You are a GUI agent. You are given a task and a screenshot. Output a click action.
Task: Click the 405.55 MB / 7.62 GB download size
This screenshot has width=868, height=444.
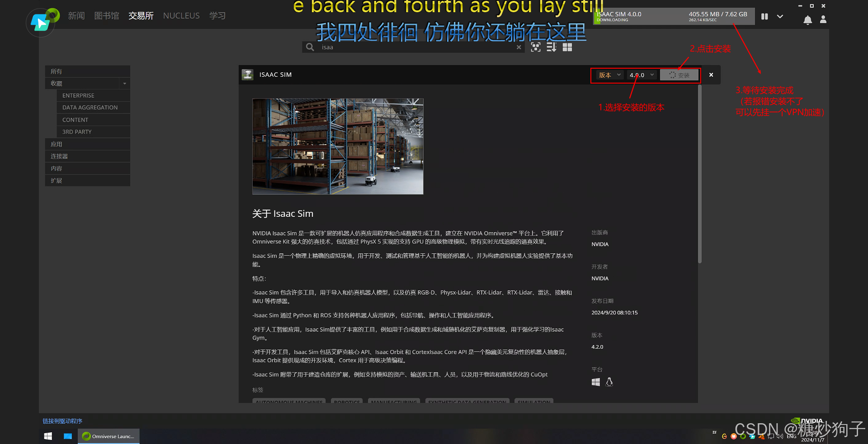pyautogui.click(x=718, y=14)
